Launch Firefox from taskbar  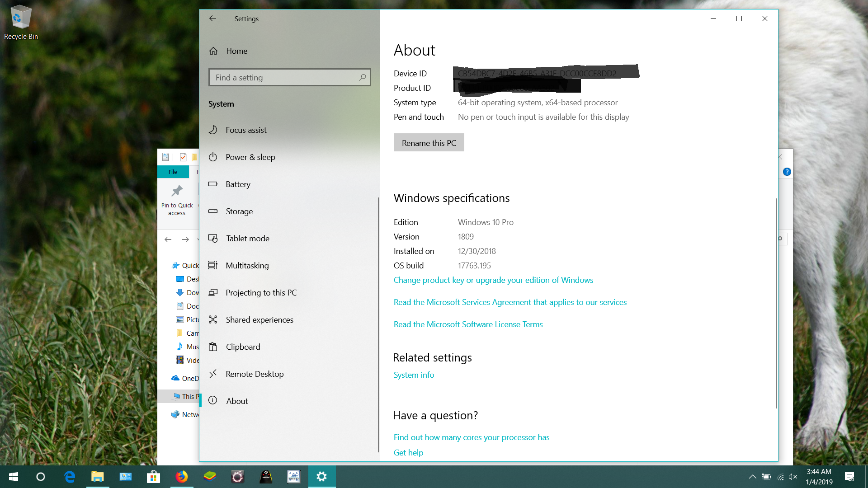tap(182, 477)
